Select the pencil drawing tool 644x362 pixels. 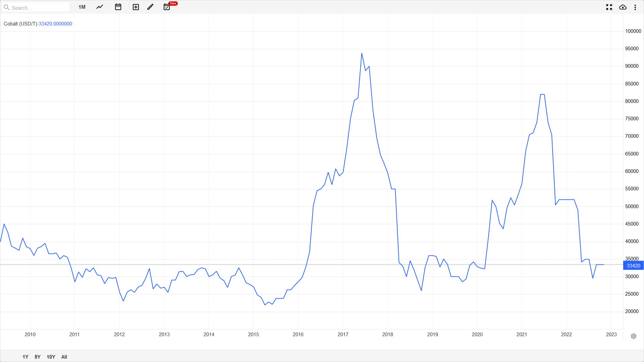click(x=150, y=7)
